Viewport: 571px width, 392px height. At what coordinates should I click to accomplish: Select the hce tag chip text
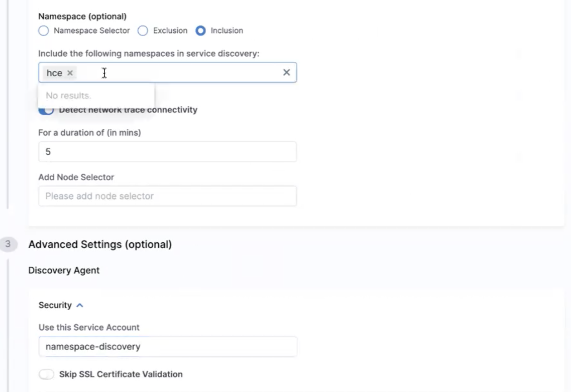coord(54,73)
